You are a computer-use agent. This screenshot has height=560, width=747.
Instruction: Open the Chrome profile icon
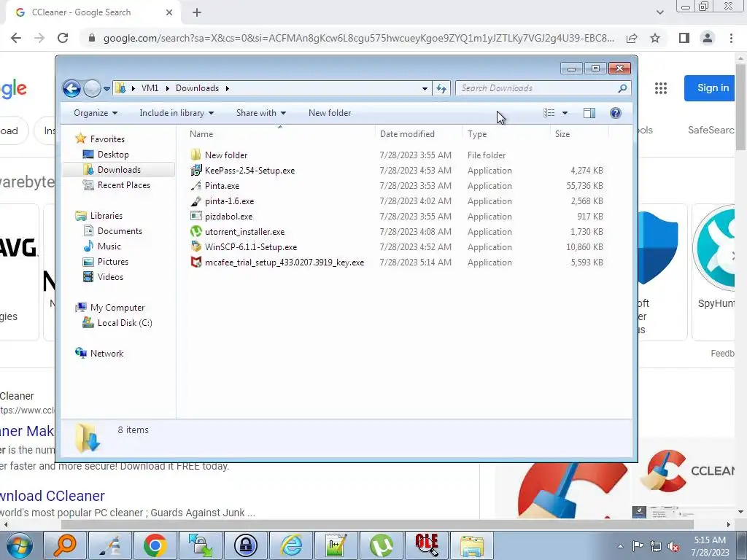(x=708, y=38)
